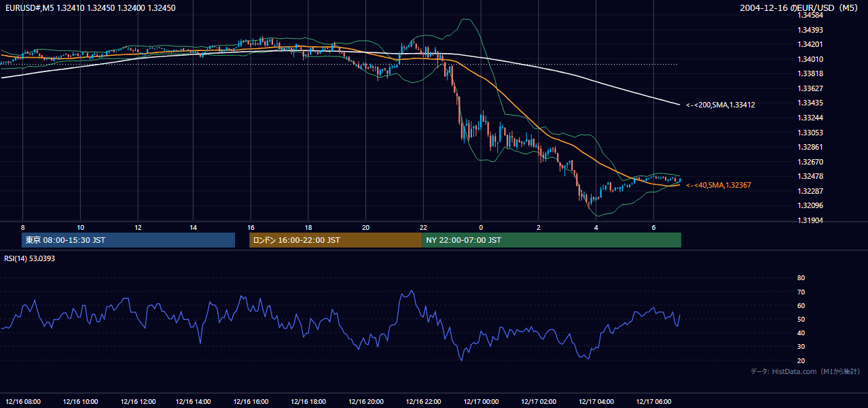Click RSI scale value 70
868x408 pixels.
click(801, 292)
